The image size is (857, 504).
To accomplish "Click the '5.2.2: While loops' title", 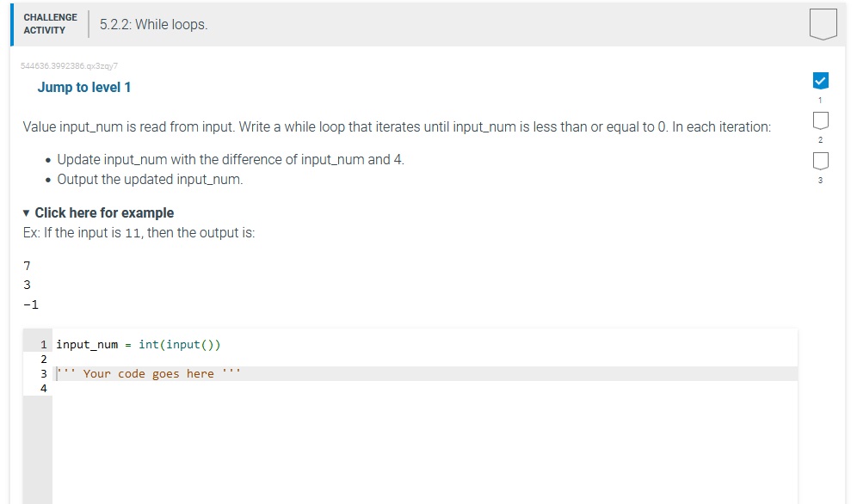I will 157,24.
